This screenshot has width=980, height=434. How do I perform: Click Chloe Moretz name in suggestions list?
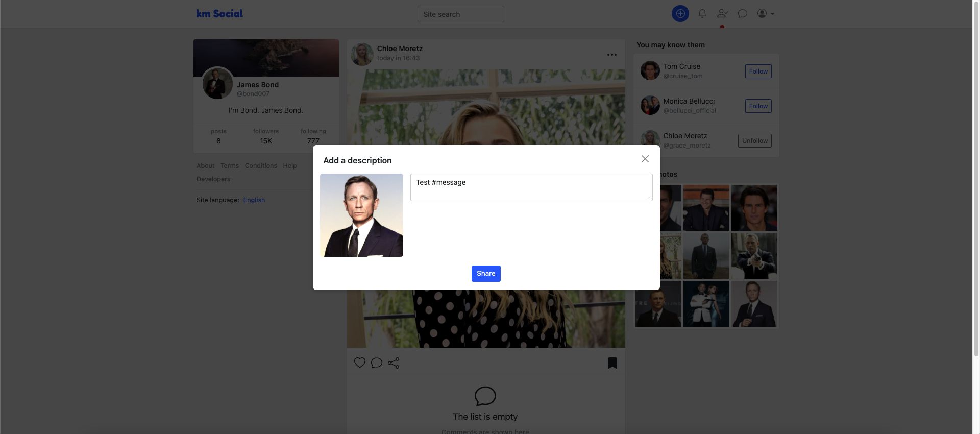685,136
